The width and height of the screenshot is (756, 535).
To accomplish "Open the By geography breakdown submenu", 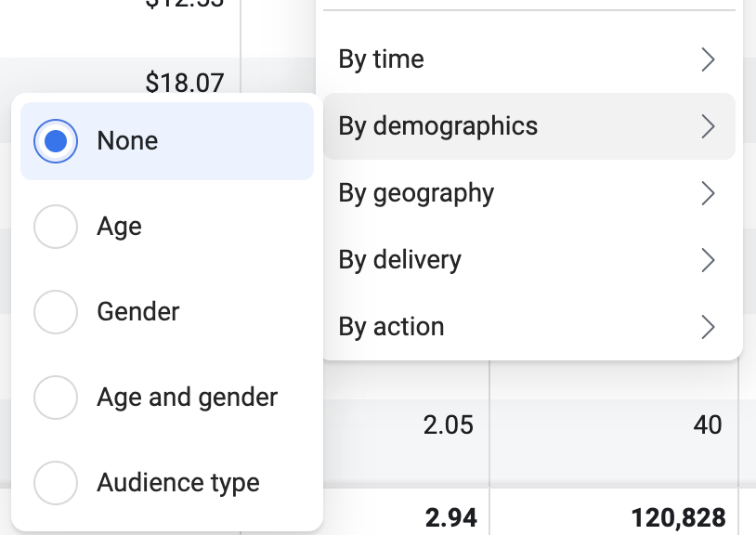I will (528, 193).
